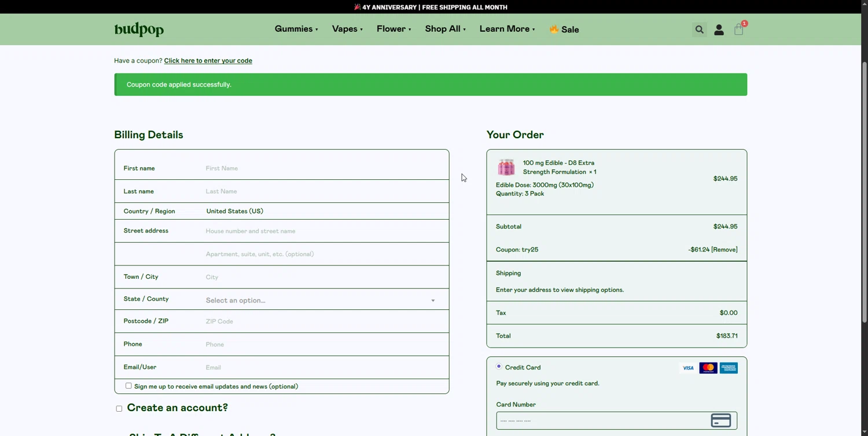Click the fire icon beside Sale
Viewport: 868px width, 436px height.
tap(554, 29)
